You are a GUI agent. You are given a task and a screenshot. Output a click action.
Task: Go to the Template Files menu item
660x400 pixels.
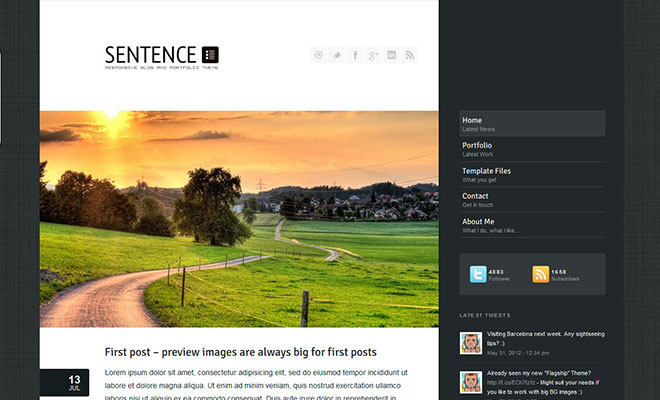pos(532,174)
